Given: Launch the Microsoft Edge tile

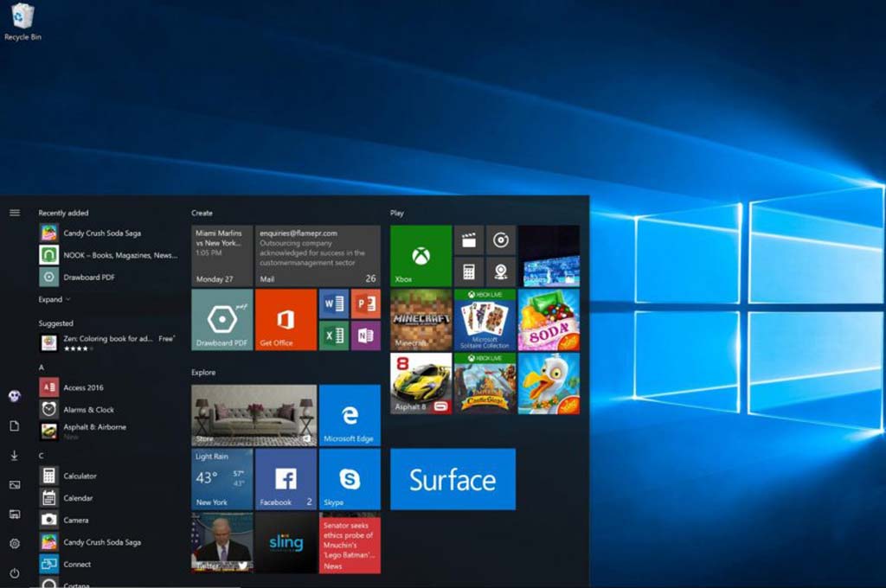Looking at the screenshot, I should click(350, 416).
